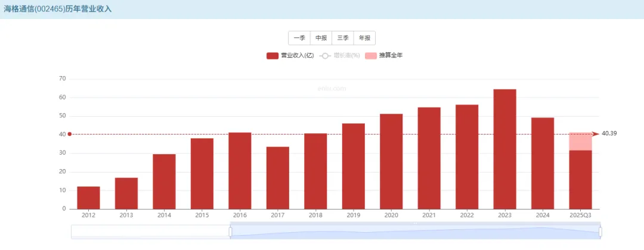Switch to the 中报 report tab
The height and width of the screenshot is (250, 644).
pyautogui.click(x=321, y=38)
